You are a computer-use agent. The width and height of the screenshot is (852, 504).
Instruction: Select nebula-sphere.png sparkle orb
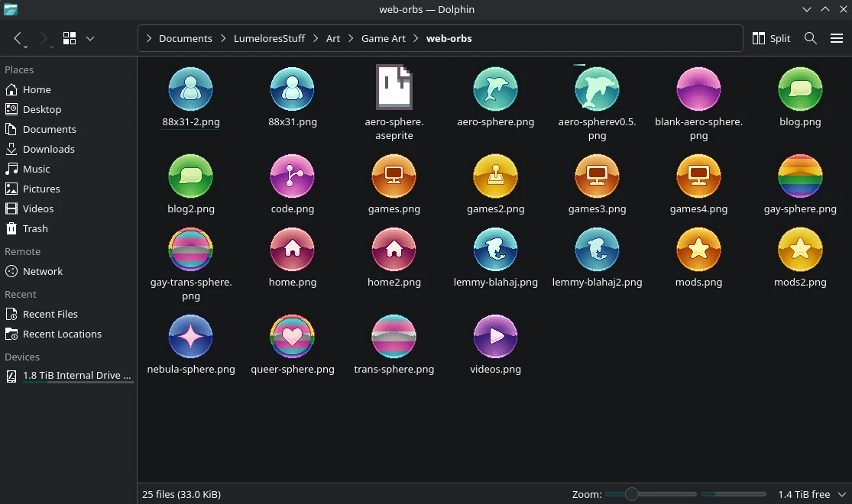pos(191,336)
